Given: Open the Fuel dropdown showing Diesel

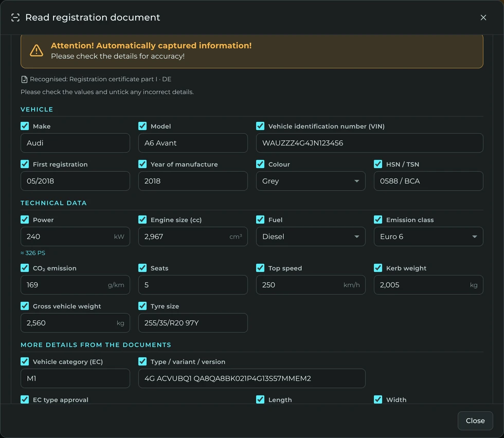Looking at the screenshot, I should click(311, 236).
